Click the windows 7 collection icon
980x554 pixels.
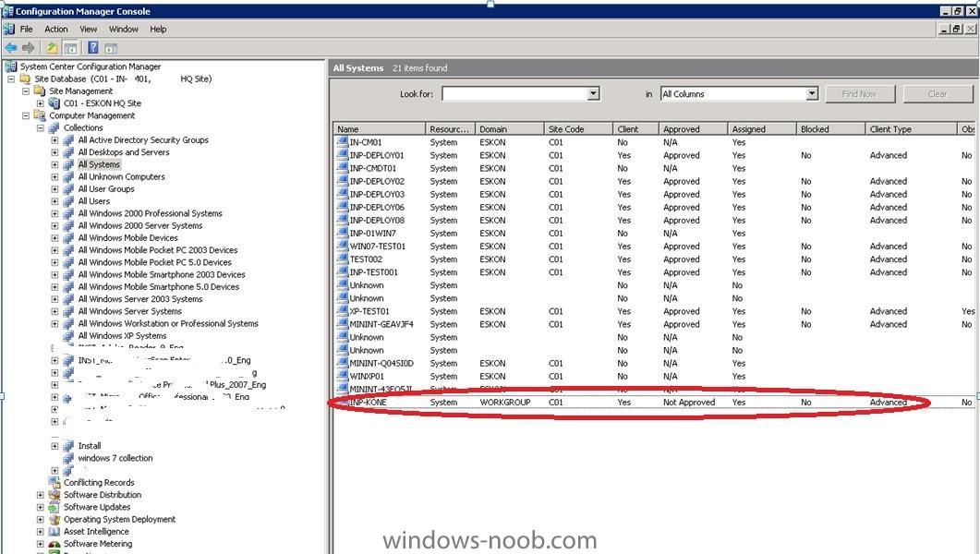point(68,458)
